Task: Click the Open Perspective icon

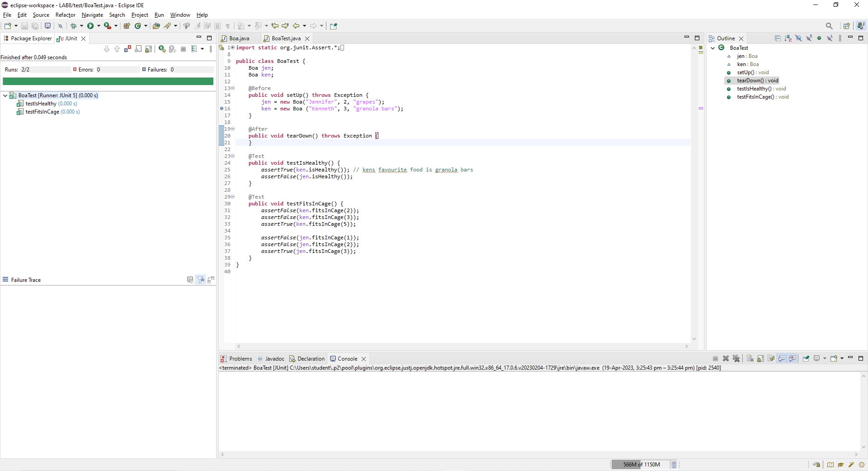Action: 847,26
